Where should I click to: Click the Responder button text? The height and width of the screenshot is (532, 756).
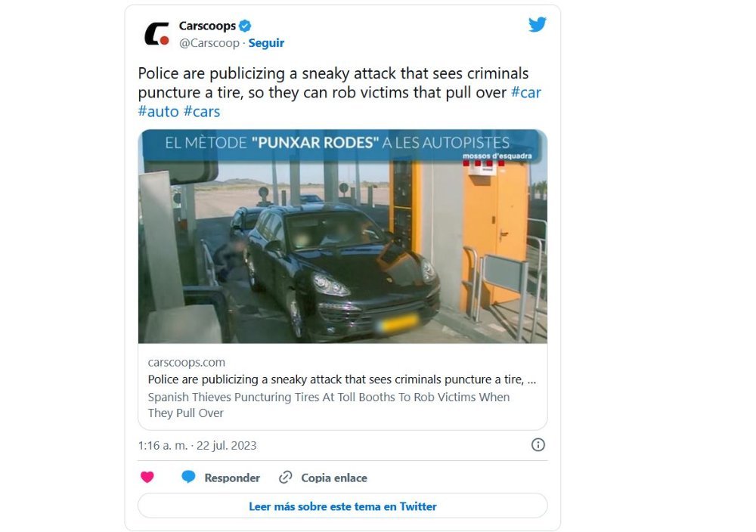click(232, 478)
